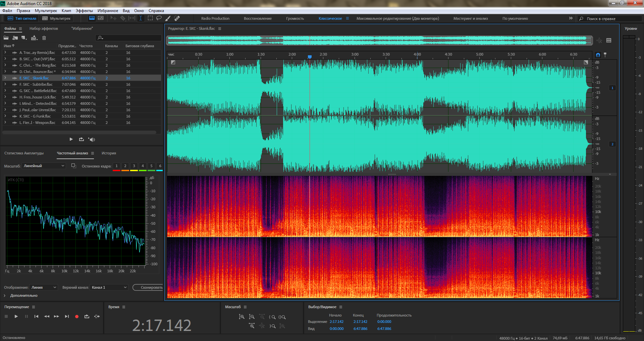
Task: Toggle Loop Playback in transport panel
Action: (x=87, y=317)
